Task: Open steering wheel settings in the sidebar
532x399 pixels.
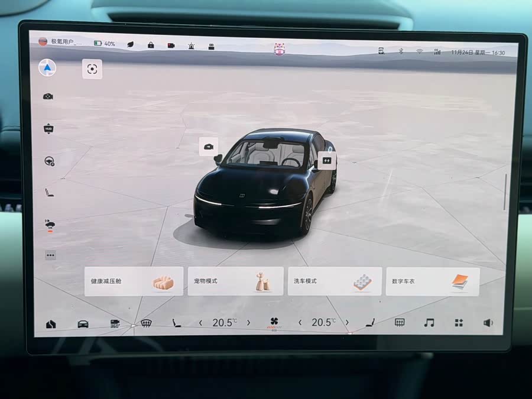Action: click(x=49, y=161)
